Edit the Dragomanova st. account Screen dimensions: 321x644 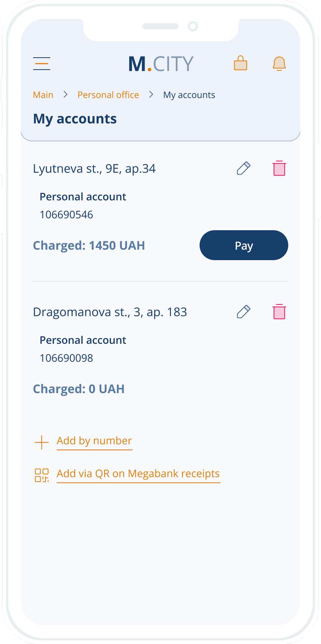(x=243, y=312)
